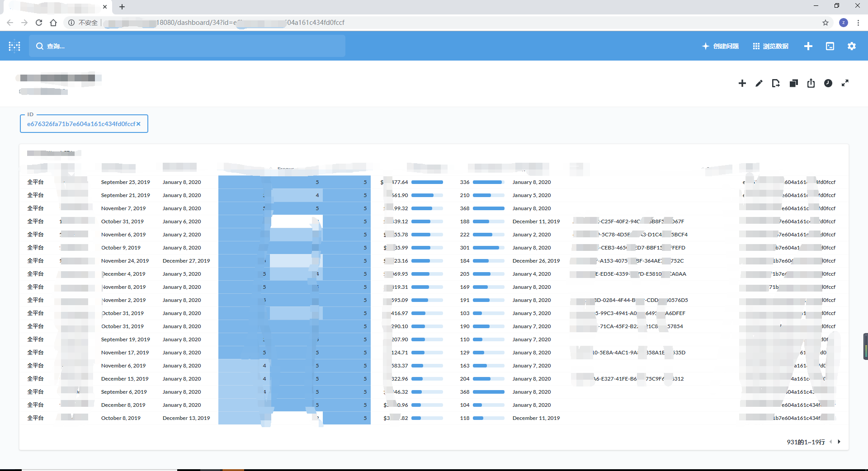This screenshot has height=471, width=868.
Task: Toggle the bookmark star in address bar
Action: [825, 22]
